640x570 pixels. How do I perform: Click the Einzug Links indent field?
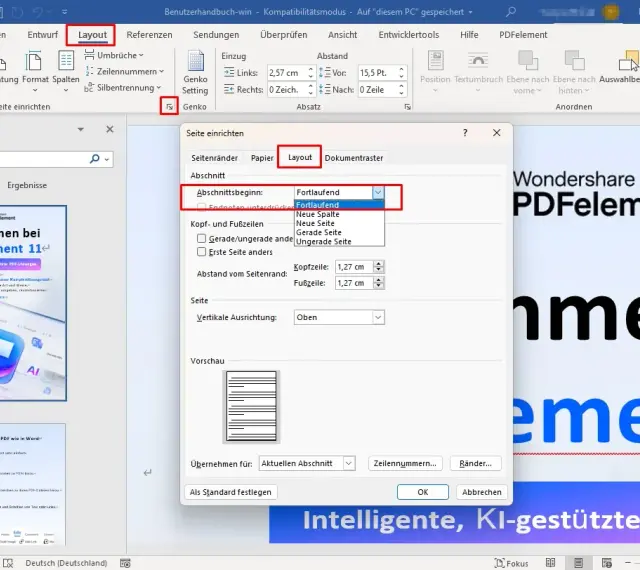287,73
